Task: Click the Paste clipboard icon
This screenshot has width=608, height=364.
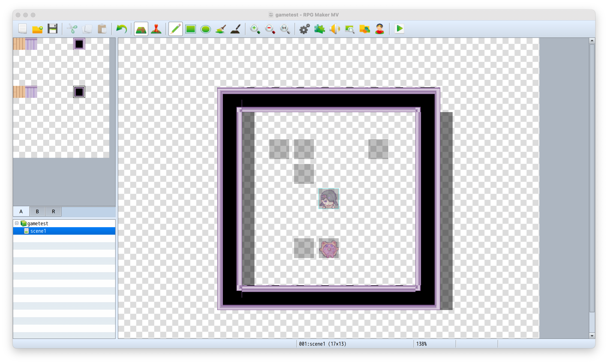Action: 102,29
